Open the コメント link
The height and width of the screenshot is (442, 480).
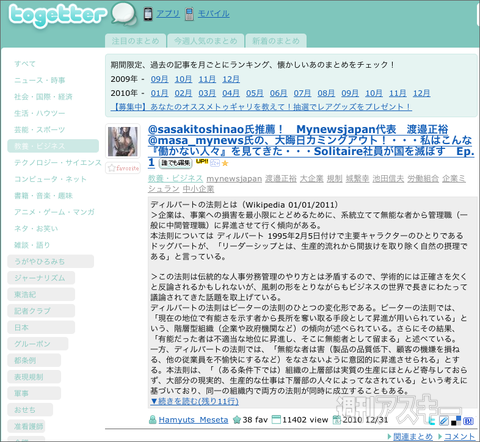(459, 436)
